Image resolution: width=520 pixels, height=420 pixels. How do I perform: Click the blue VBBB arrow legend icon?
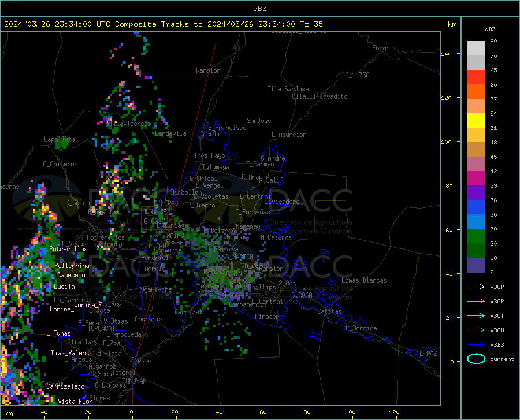point(476,345)
